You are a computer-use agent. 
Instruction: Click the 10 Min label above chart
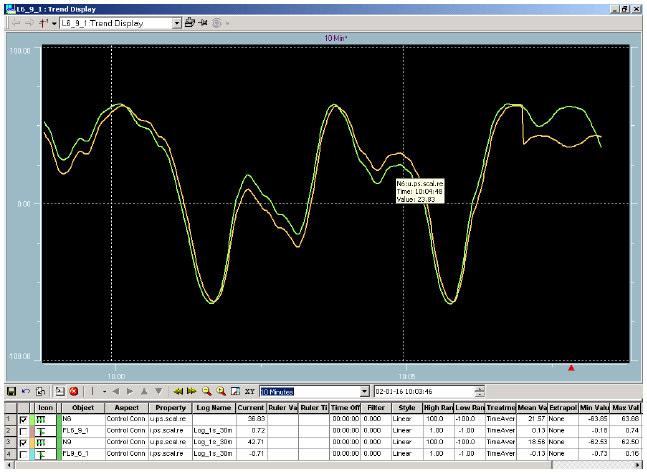(335, 38)
